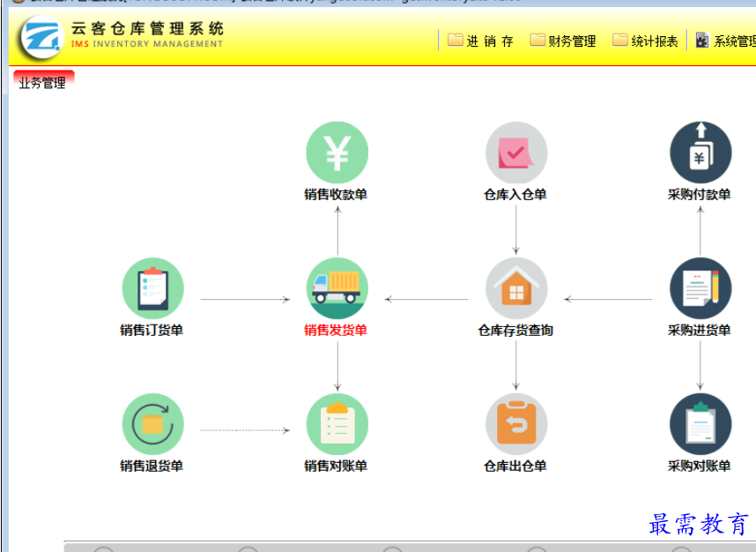Open the 采购付款单 (purchase payment) icon
Viewport: 756px width, 552px height.
(x=700, y=152)
